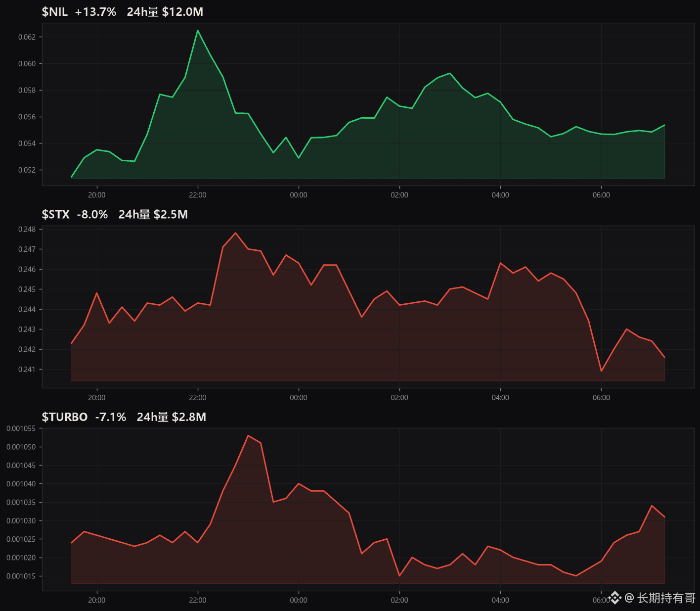
Task: Click 22:00 on the $TURBO time axis
Action: (198, 600)
